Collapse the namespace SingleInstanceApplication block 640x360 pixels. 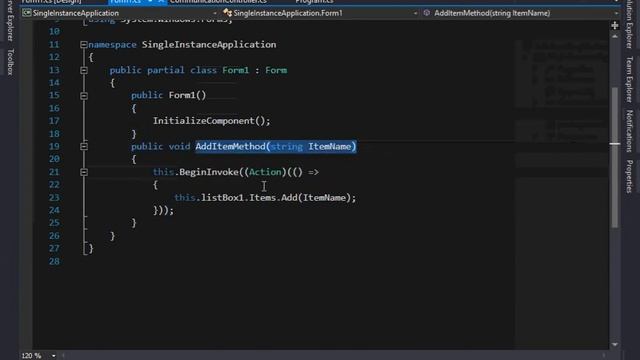coord(84,44)
